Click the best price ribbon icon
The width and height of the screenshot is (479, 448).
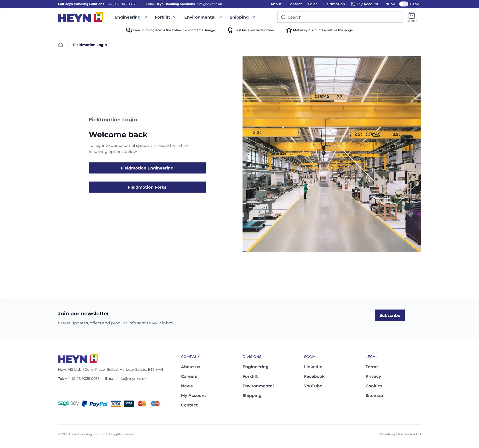(x=230, y=30)
